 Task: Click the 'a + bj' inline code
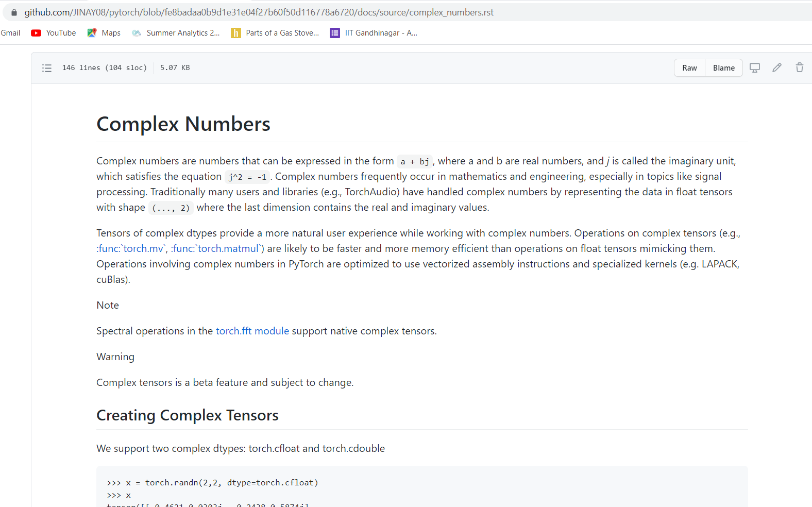point(415,162)
